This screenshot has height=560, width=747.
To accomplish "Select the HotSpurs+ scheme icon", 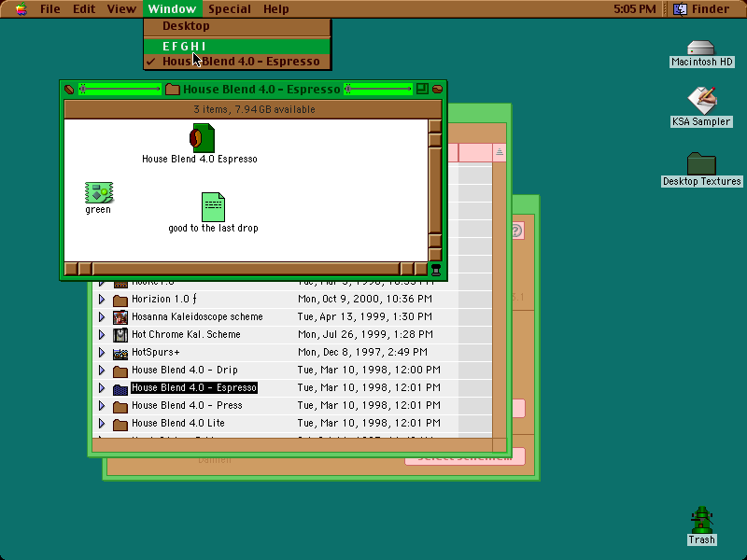I will tap(120, 354).
